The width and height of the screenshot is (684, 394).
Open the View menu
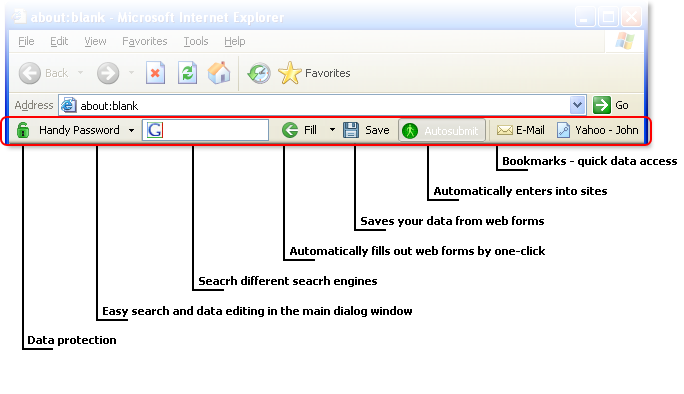tap(95, 41)
